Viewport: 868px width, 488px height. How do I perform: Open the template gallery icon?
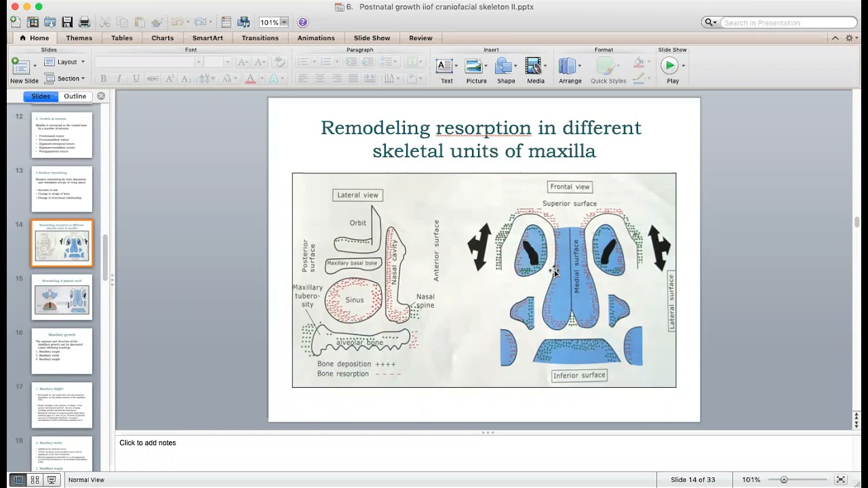[33, 22]
